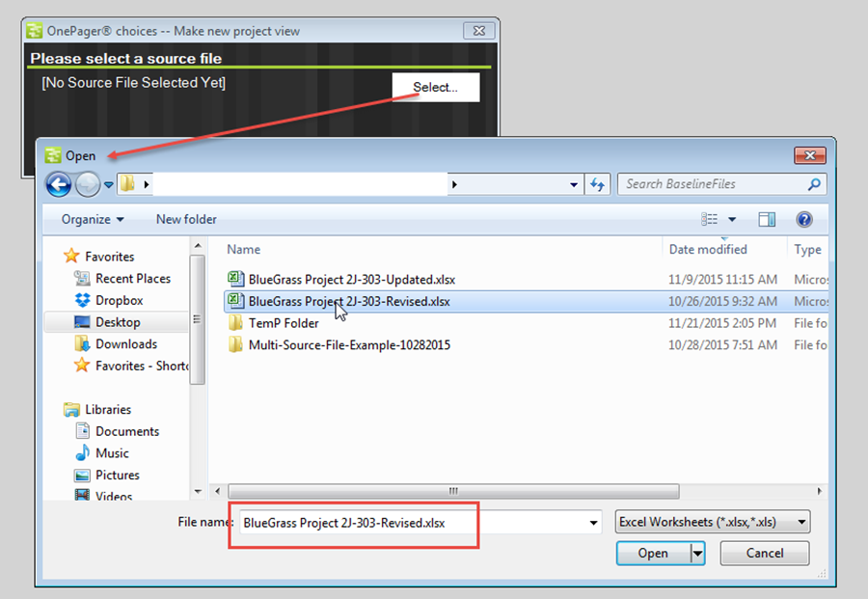Image resolution: width=868 pixels, height=599 pixels.
Task: Click the Select... button
Action: click(x=434, y=87)
